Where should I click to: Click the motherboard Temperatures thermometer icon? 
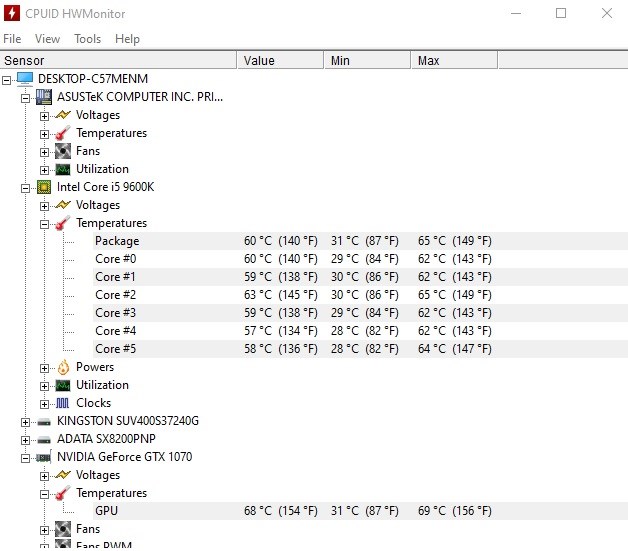pyautogui.click(x=63, y=133)
